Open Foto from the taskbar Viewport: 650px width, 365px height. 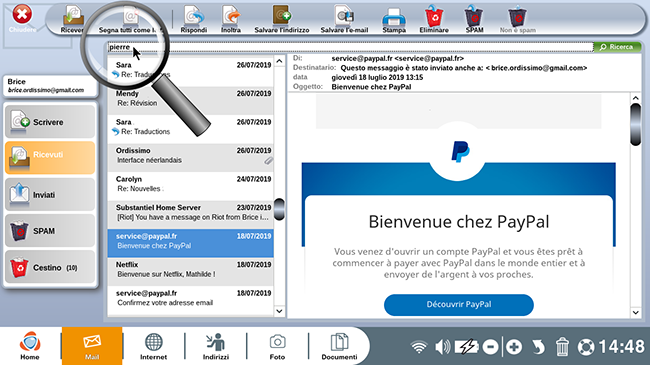coord(277,346)
